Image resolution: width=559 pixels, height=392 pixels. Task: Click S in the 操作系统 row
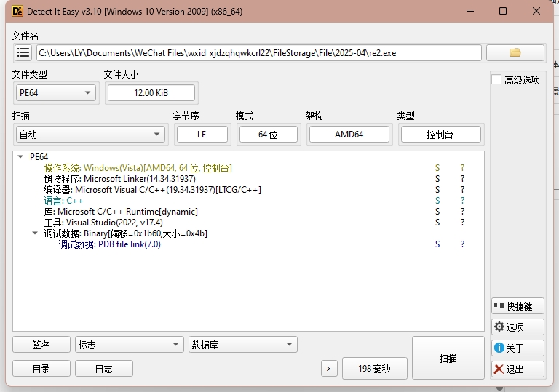pos(437,168)
